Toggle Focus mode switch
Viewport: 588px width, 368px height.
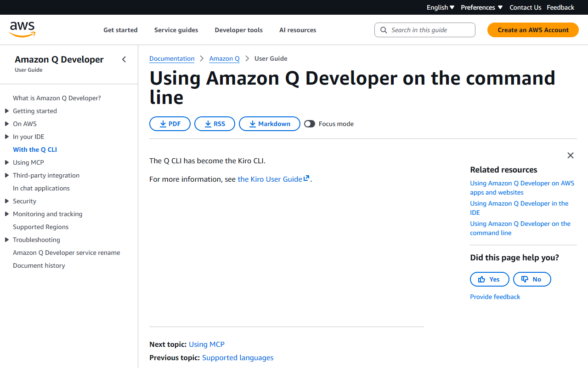pyautogui.click(x=310, y=124)
